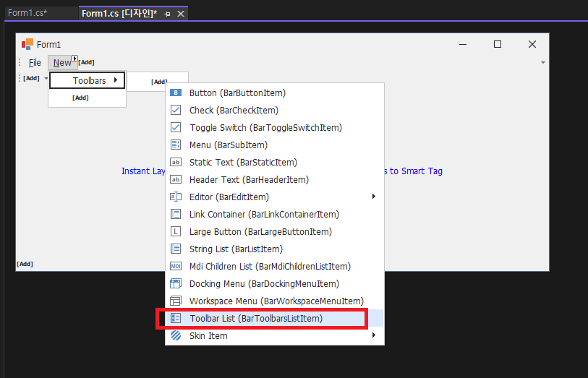Open the menu bar customize arrow at right
588x378 pixels.
[x=543, y=63]
